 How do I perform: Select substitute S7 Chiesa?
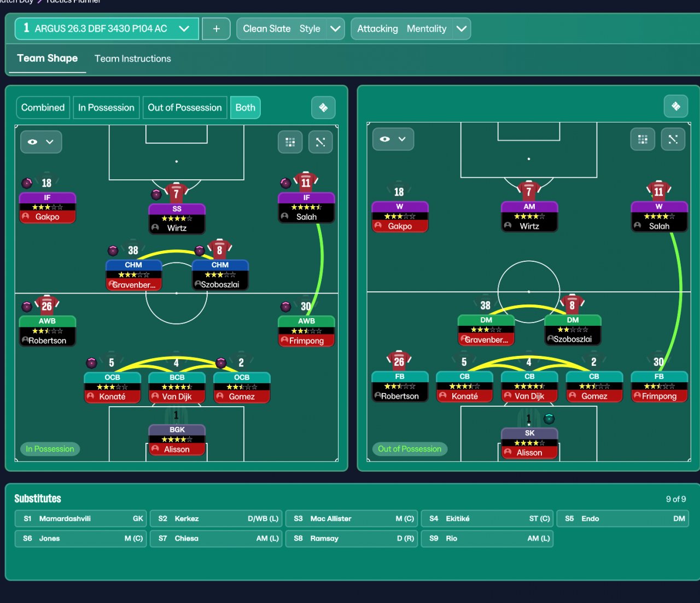tap(217, 538)
